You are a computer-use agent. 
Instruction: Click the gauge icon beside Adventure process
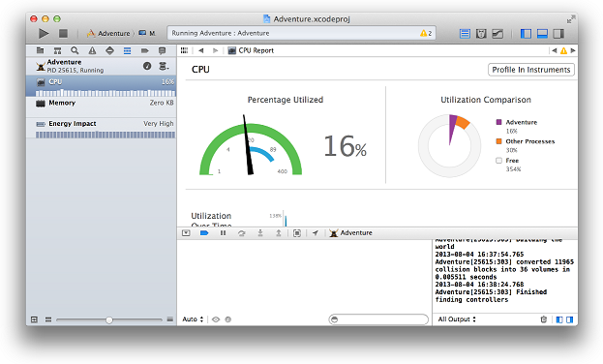147,66
